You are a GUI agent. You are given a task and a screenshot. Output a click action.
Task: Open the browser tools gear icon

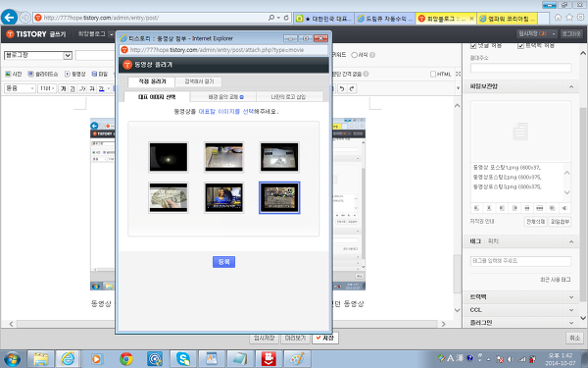coord(580,18)
